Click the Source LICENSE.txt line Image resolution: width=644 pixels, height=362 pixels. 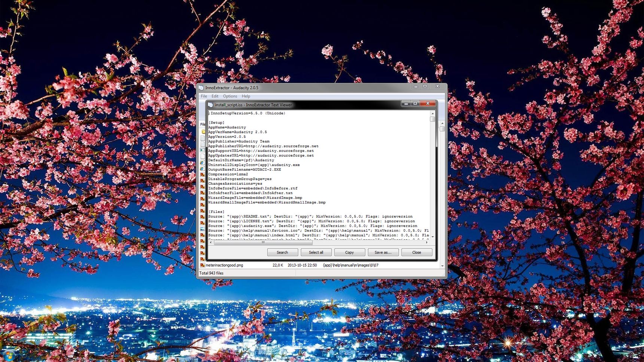311,221
